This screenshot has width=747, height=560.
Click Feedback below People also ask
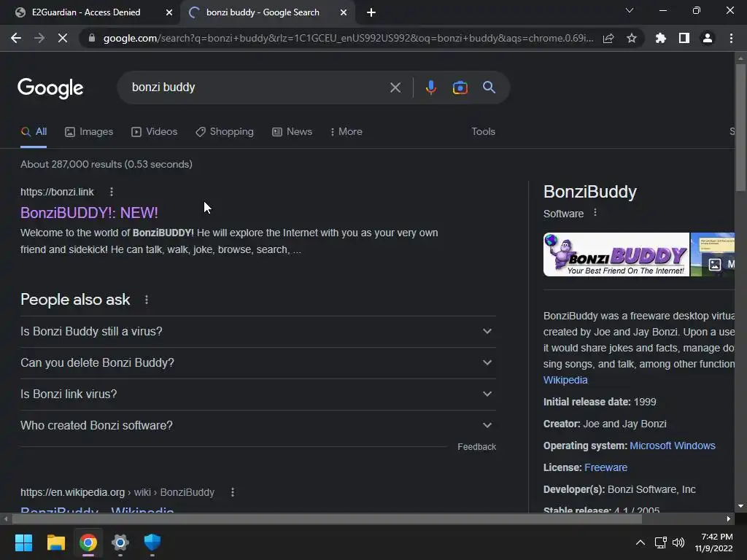click(476, 447)
